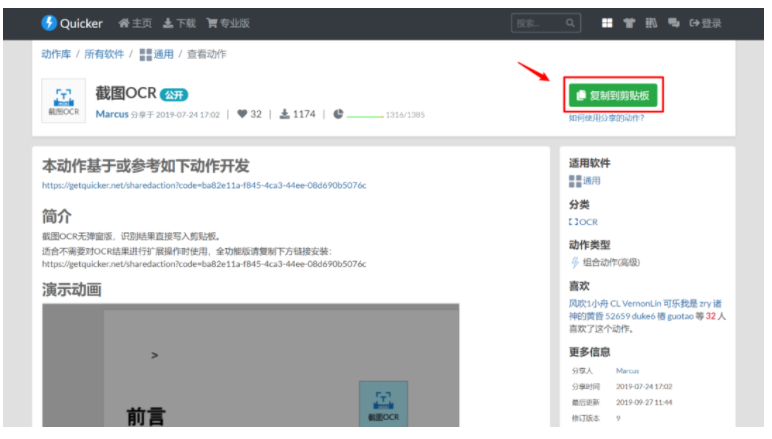Open the 主页 home menu item

click(135, 23)
